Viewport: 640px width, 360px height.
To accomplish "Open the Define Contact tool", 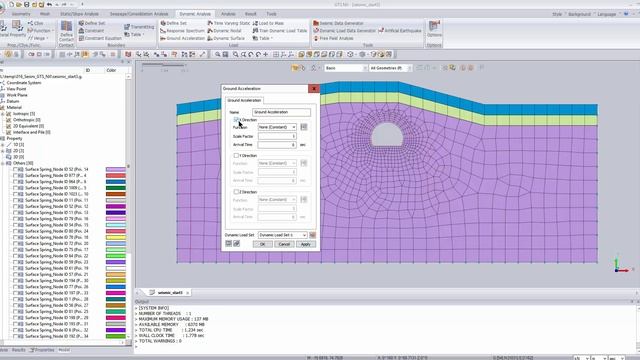I will pyautogui.click(x=66, y=31).
